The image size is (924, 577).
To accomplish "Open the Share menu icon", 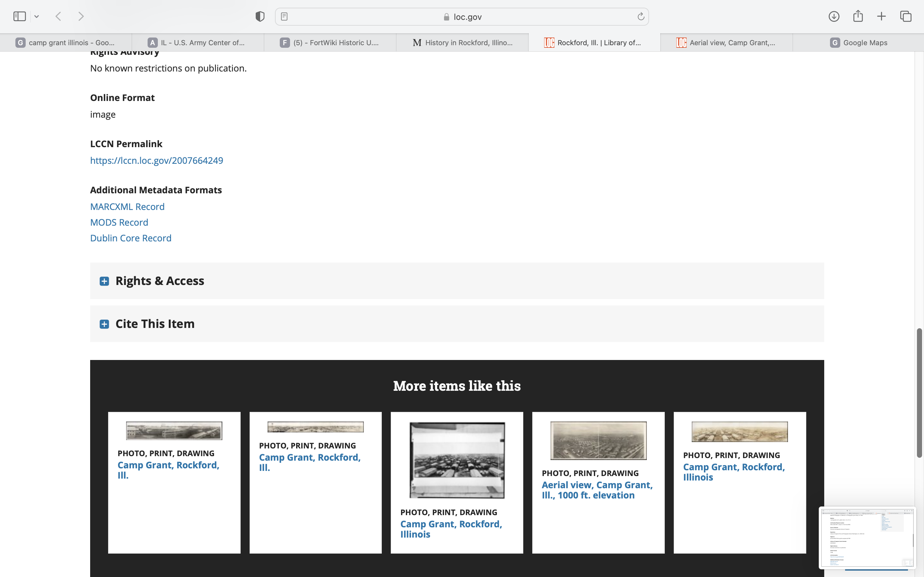I will click(858, 16).
